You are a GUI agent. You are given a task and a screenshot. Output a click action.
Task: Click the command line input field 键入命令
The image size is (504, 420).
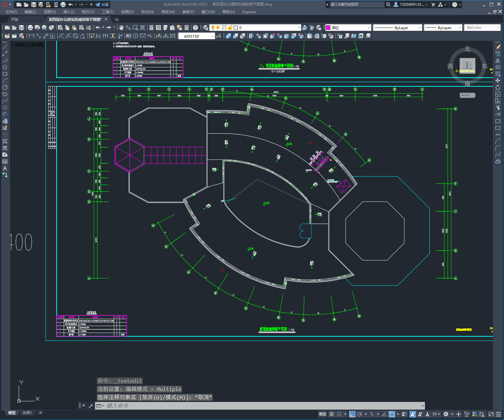click(x=260, y=406)
